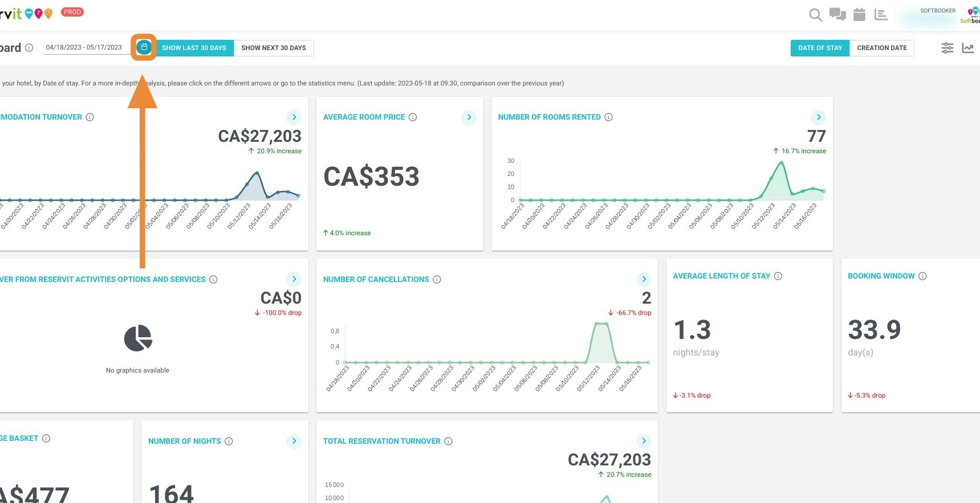Click the 16.7% increase label
The height and width of the screenshot is (503, 980).
coord(799,151)
